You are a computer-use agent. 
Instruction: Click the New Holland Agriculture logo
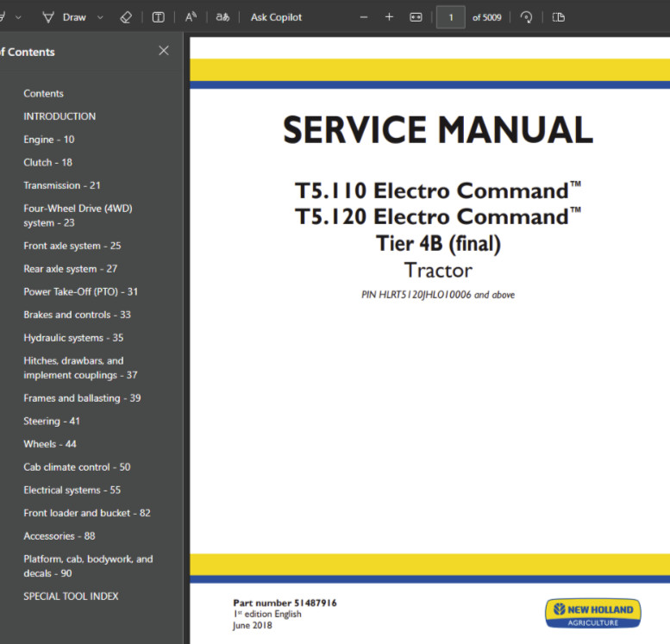pyautogui.click(x=592, y=613)
